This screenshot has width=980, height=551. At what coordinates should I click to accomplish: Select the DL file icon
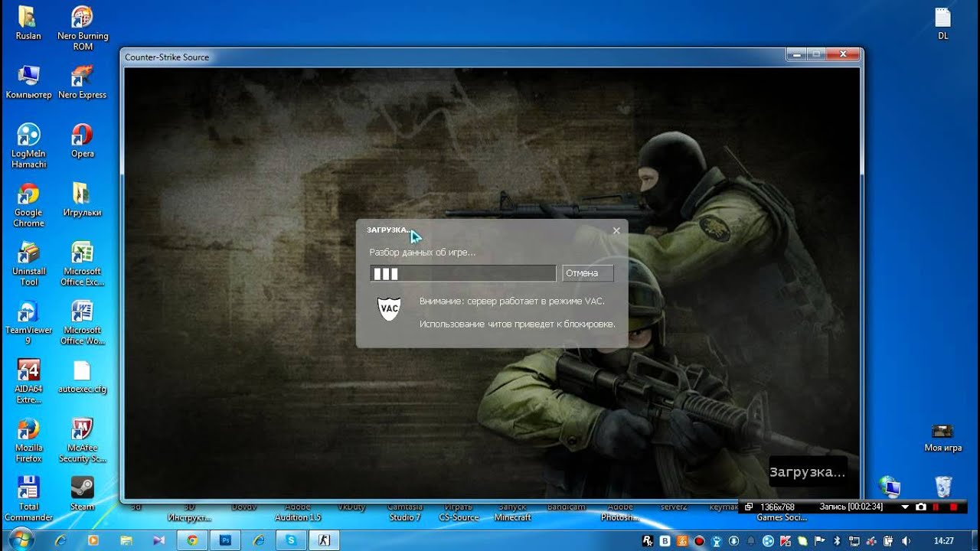[943, 23]
